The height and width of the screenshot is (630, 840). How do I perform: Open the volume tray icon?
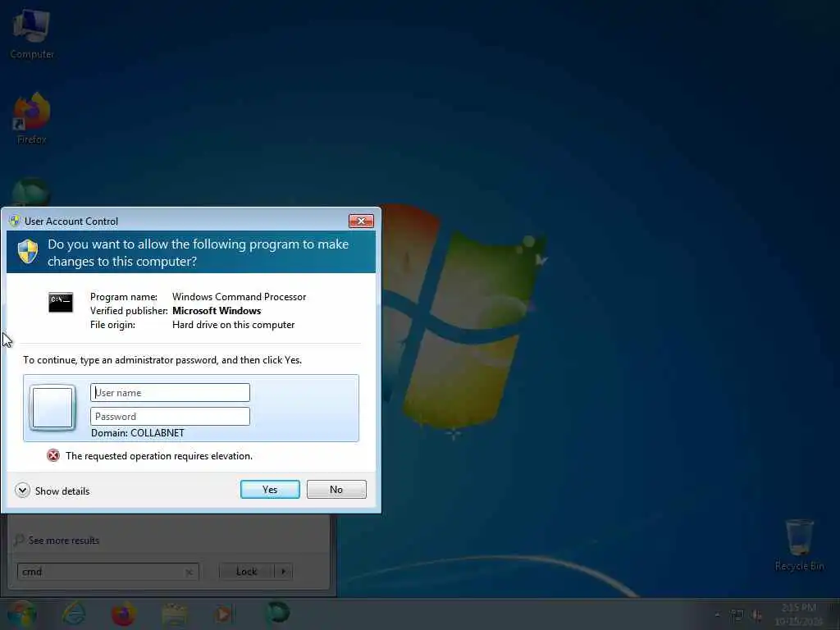click(757, 616)
